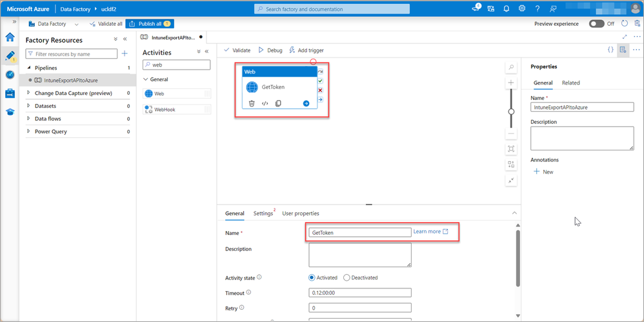The height and width of the screenshot is (322, 644).
Task: Collapse the Activities pane with left chevrons
Action: tap(206, 52)
